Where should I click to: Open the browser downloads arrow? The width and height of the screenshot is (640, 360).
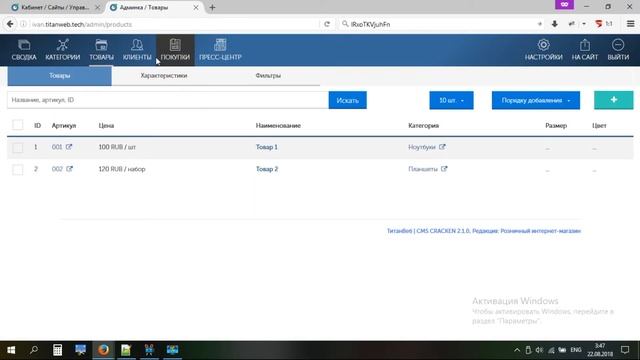coord(554,24)
